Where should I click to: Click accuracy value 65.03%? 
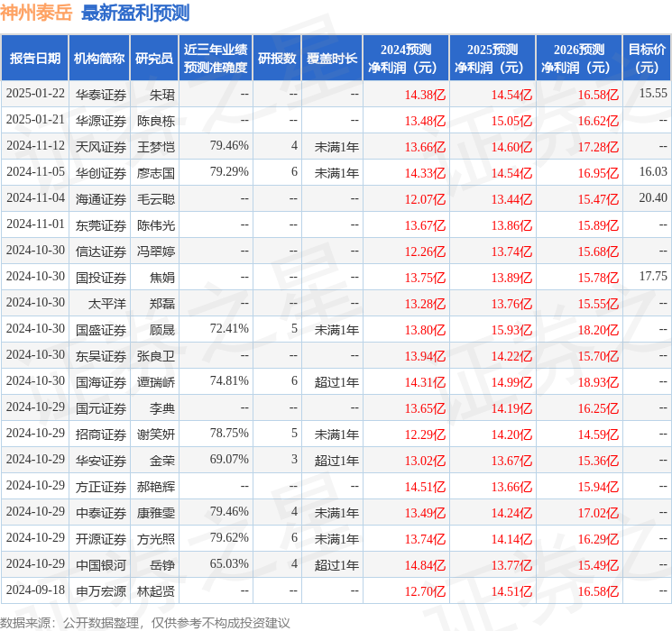pos(229,563)
